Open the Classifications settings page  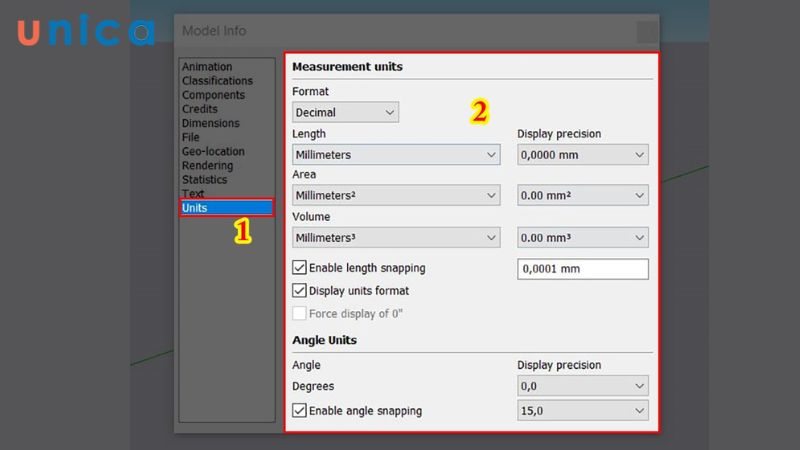click(x=217, y=81)
